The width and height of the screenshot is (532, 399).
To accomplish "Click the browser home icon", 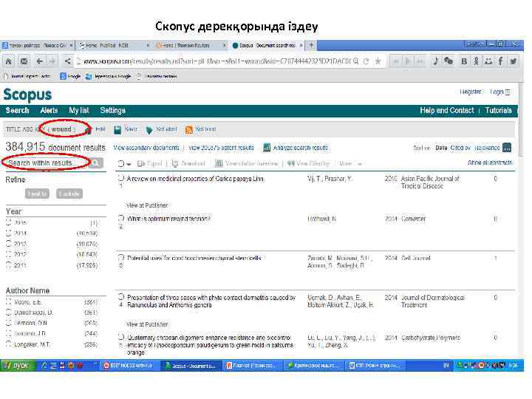I will click(x=8, y=61).
